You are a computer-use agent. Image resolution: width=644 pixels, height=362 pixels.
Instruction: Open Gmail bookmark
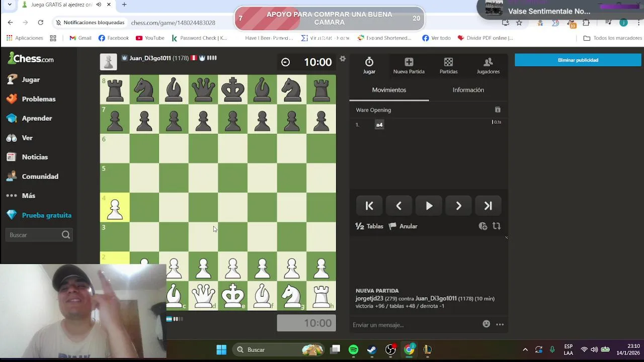80,38
